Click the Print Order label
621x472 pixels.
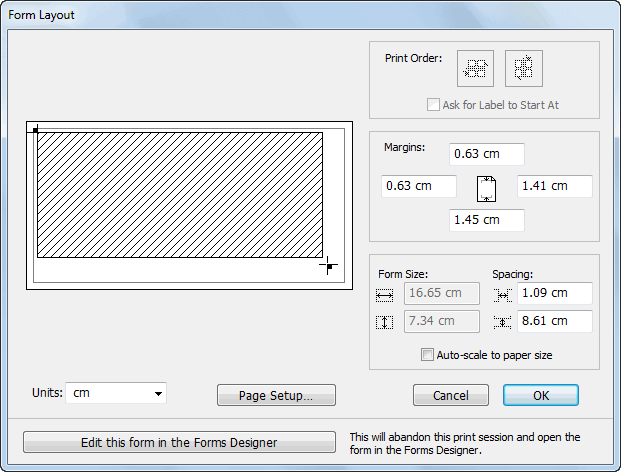tap(413, 58)
